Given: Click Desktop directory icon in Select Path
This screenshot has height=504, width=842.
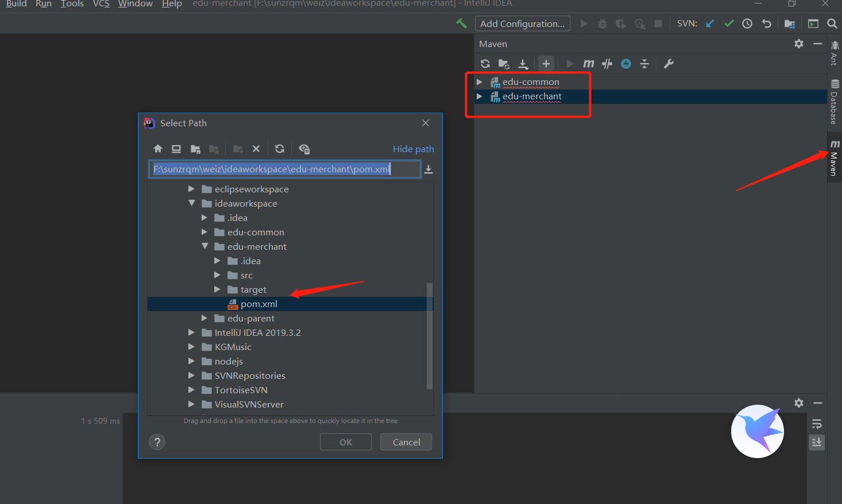Looking at the screenshot, I should [x=176, y=149].
